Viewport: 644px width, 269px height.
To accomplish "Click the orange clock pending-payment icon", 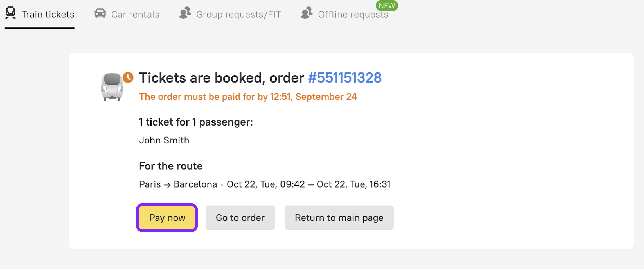I will [x=128, y=77].
